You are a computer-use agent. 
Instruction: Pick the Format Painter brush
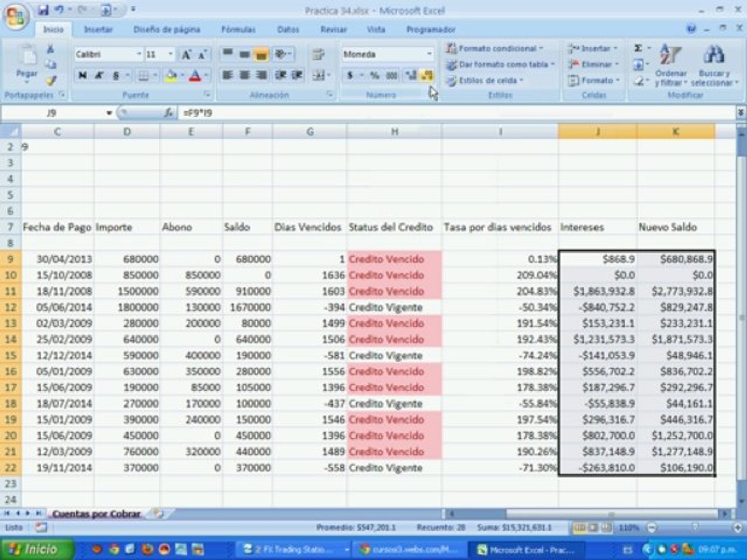coord(50,80)
